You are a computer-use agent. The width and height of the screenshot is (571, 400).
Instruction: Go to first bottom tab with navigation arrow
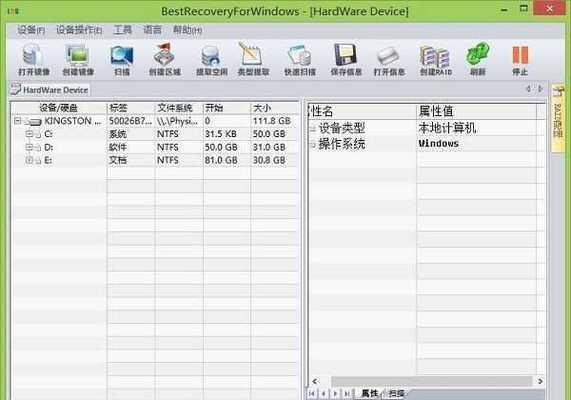[312, 393]
